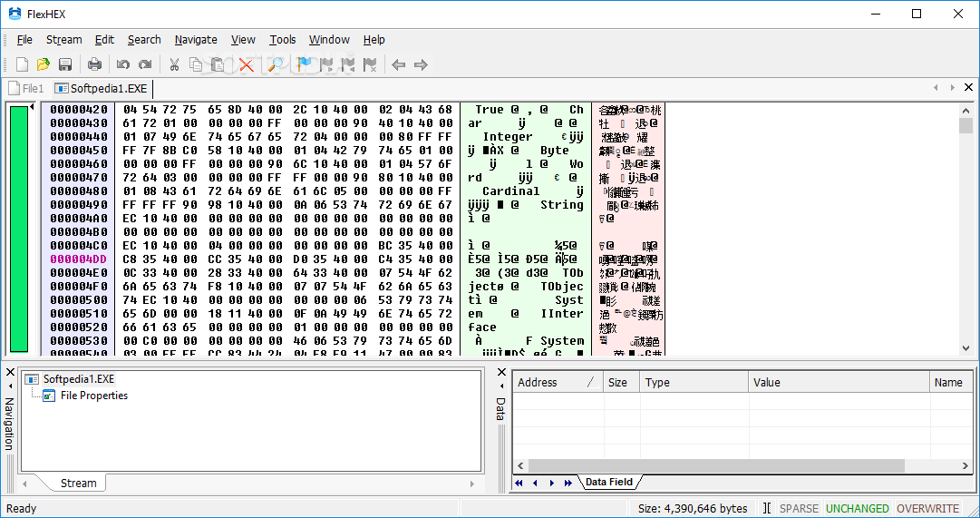Click hex view scrollbar down arrow
Viewport: 980px width, 518px height.
click(x=966, y=348)
